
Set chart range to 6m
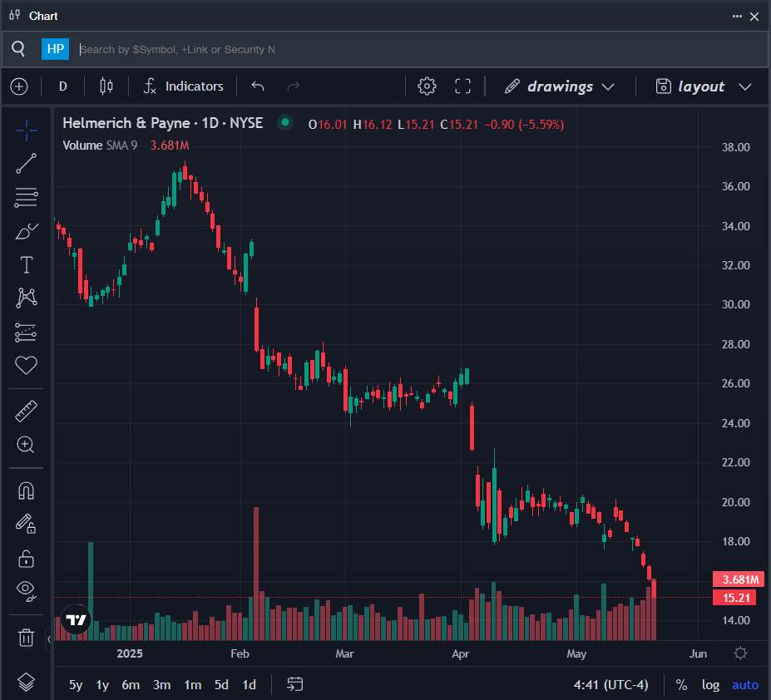(x=131, y=685)
